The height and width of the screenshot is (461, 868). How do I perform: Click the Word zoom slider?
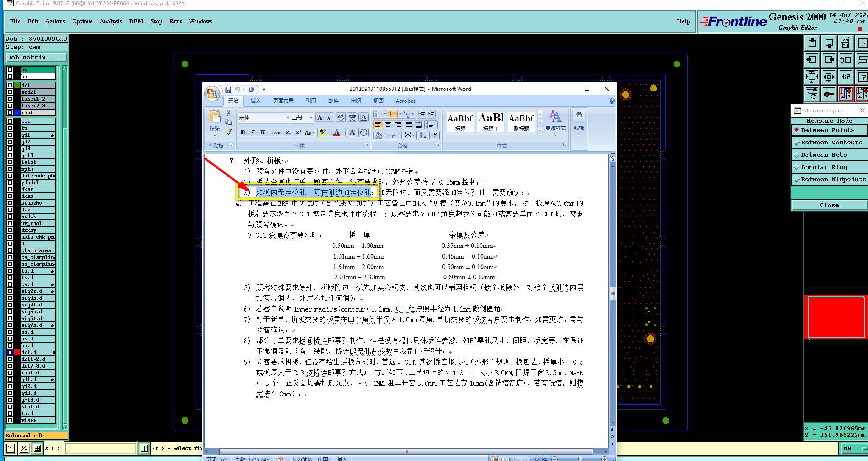pyautogui.click(x=580, y=459)
